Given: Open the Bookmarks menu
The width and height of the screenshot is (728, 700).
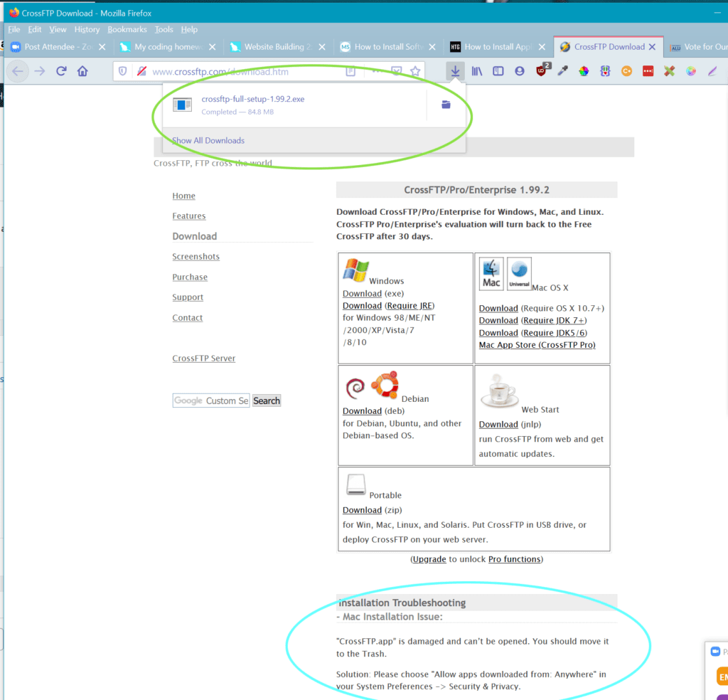Looking at the screenshot, I should click(x=127, y=29).
